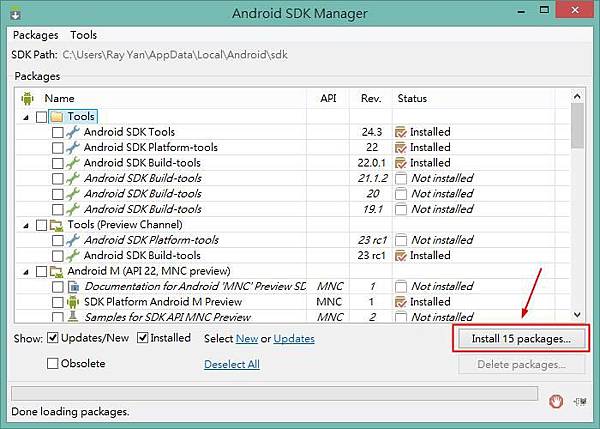Click installed status icon for Android SDK Tools
Screen dimensions: 600x429
point(401,132)
